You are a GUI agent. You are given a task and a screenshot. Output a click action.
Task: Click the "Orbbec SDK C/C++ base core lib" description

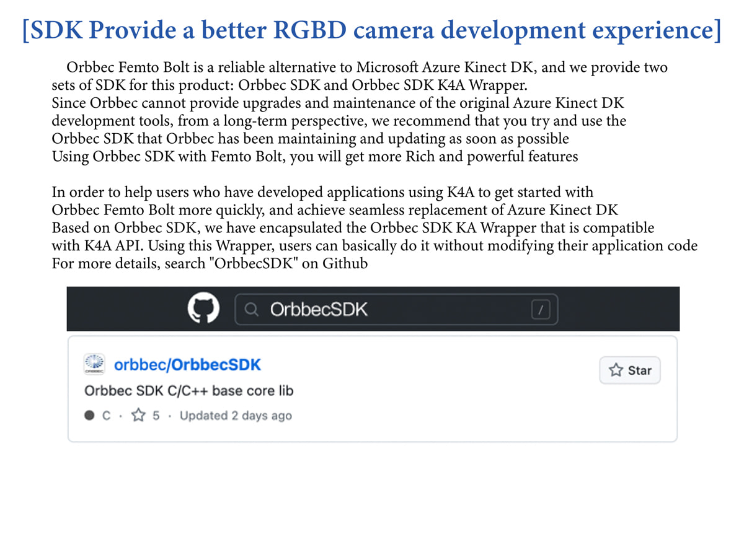point(188,391)
